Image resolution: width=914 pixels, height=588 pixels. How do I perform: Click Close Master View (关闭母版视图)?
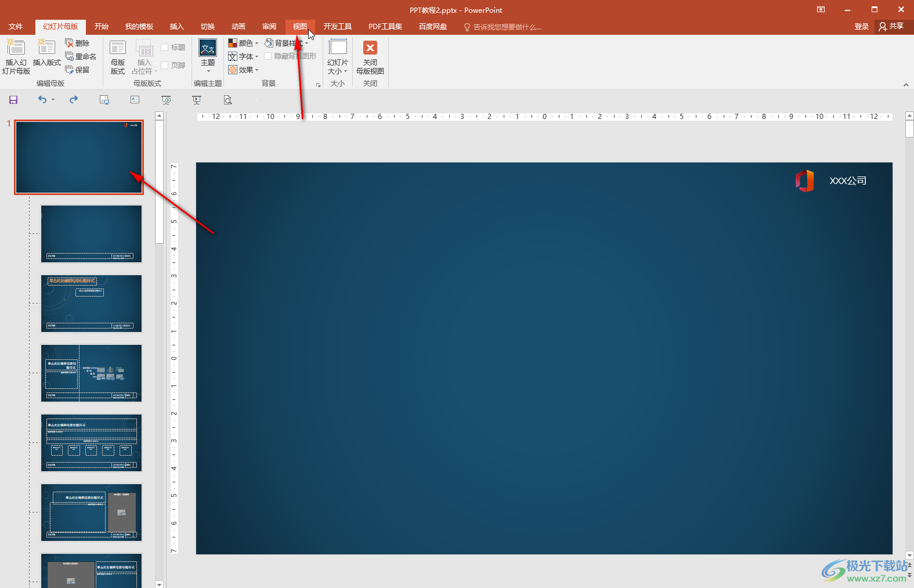tap(370, 57)
